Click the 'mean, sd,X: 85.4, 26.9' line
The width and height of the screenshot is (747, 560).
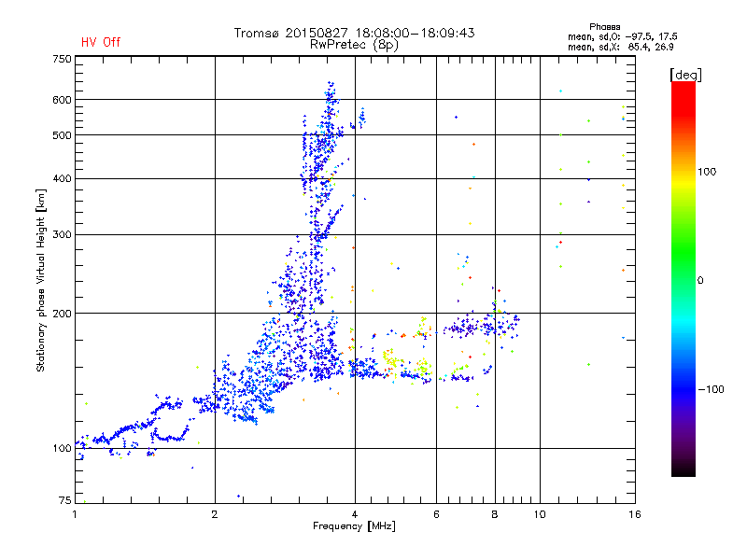[620, 48]
